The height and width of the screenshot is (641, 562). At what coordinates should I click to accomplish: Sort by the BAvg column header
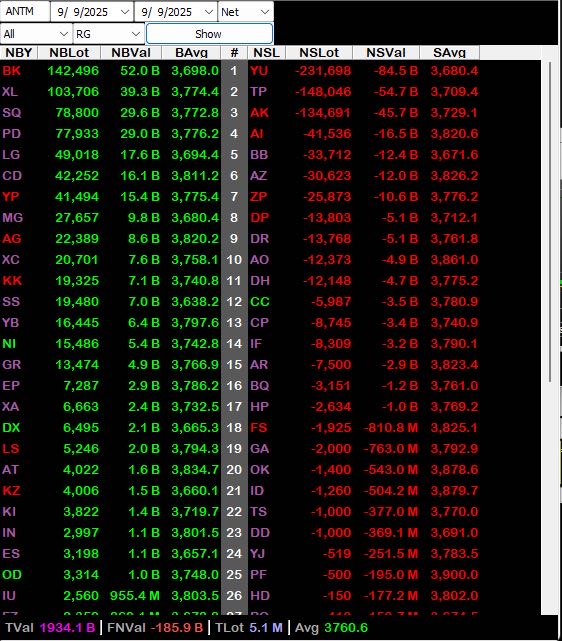(191, 52)
